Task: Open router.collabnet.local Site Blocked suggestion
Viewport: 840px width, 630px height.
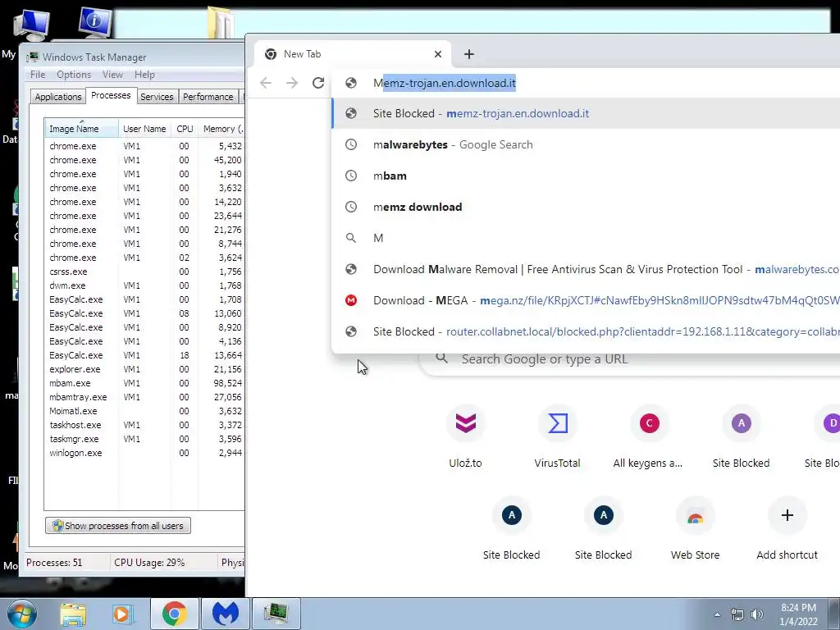Action: click(x=587, y=331)
